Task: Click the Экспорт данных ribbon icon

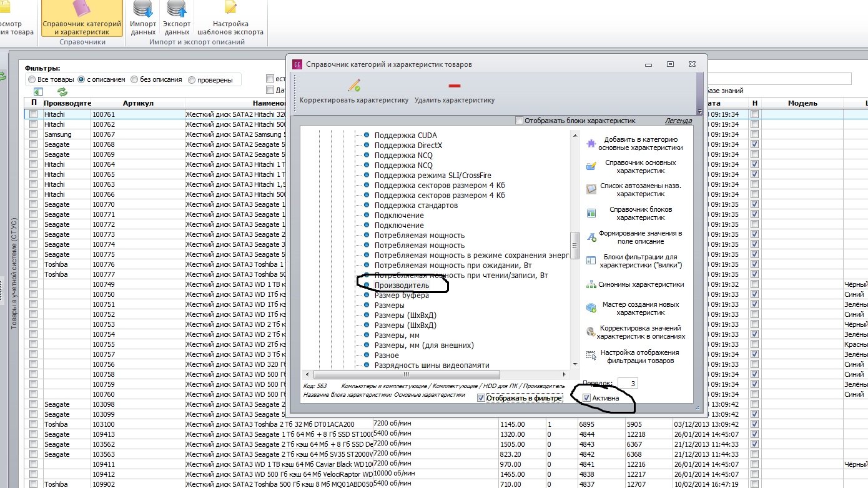Action: pyautogui.click(x=177, y=18)
